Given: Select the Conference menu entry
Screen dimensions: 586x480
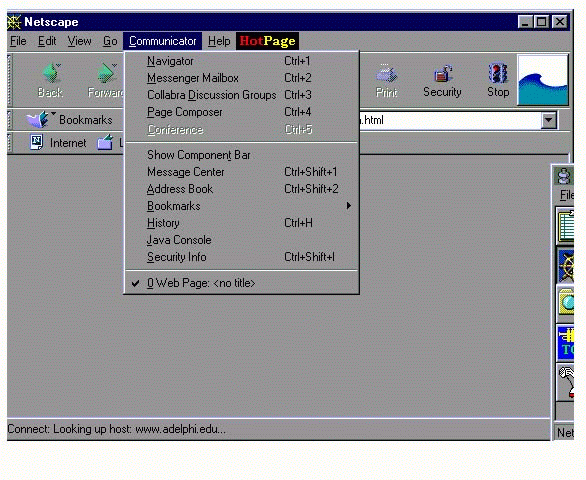Looking at the screenshot, I should tap(241, 129).
